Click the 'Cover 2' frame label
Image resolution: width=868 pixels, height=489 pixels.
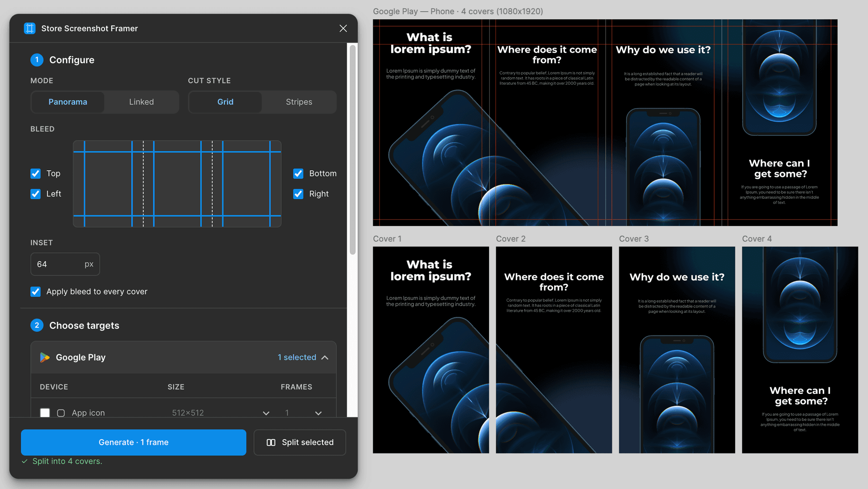(x=511, y=239)
